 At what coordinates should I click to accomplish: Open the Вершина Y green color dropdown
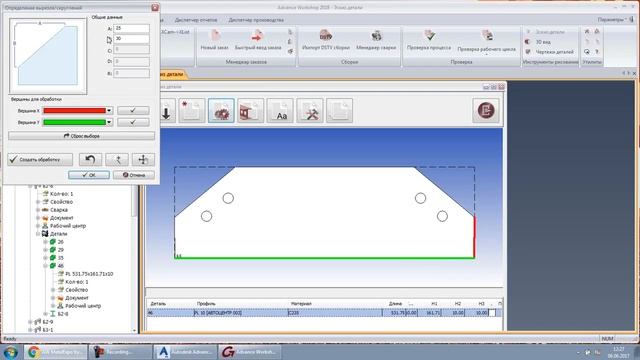[109, 122]
